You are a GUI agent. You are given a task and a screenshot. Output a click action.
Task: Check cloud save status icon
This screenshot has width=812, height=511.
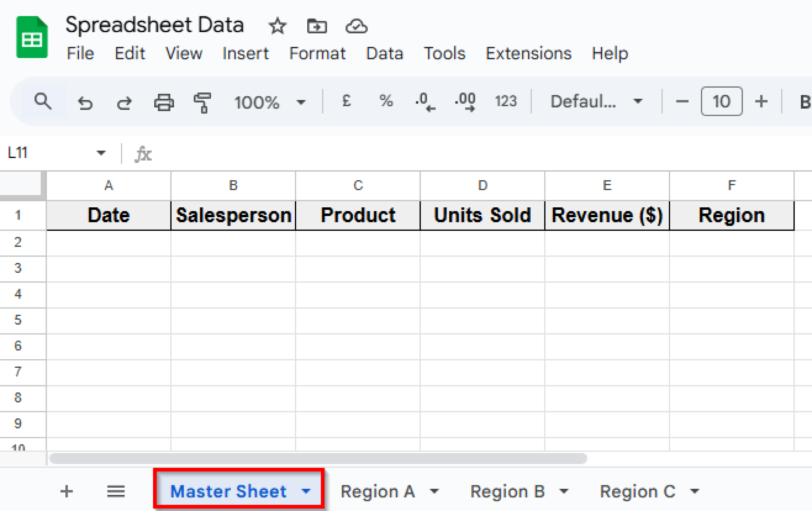356,27
